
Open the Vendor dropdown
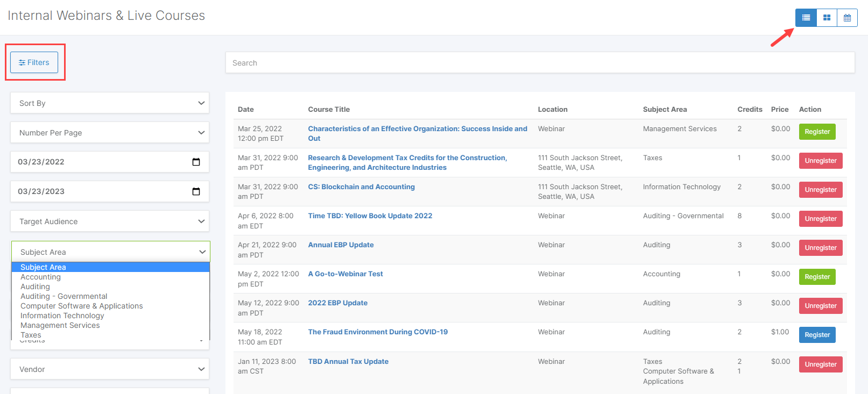coord(110,369)
